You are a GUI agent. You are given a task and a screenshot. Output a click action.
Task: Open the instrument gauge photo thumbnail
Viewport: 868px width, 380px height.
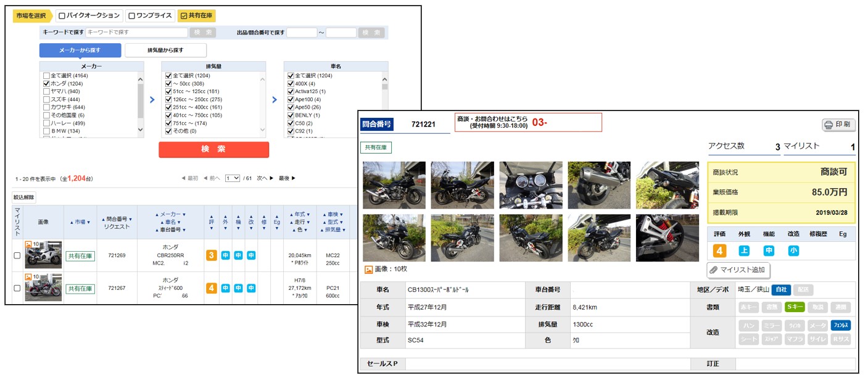click(531, 185)
